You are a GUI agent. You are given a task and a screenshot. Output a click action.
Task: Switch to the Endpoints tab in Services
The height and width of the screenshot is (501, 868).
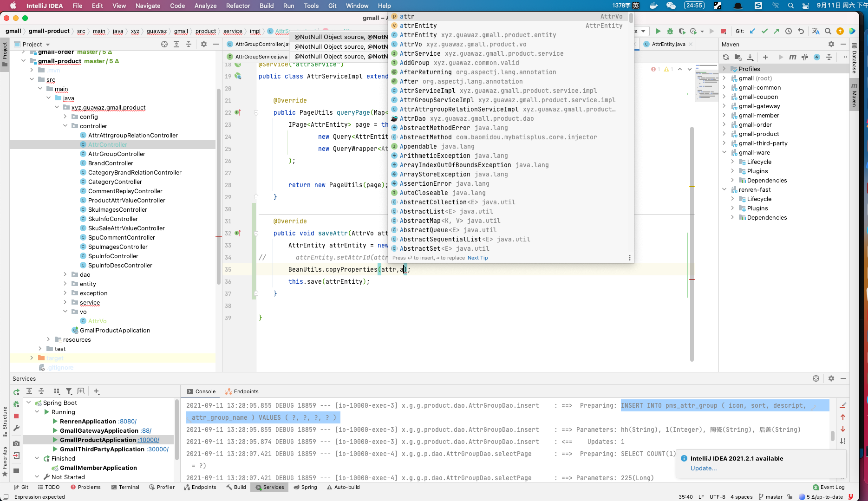[x=242, y=391]
